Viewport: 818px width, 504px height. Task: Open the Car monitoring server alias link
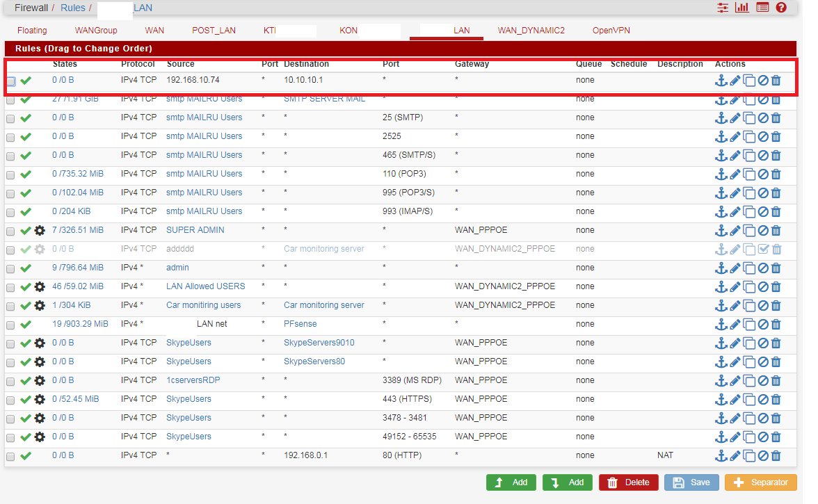tap(323, 305)
